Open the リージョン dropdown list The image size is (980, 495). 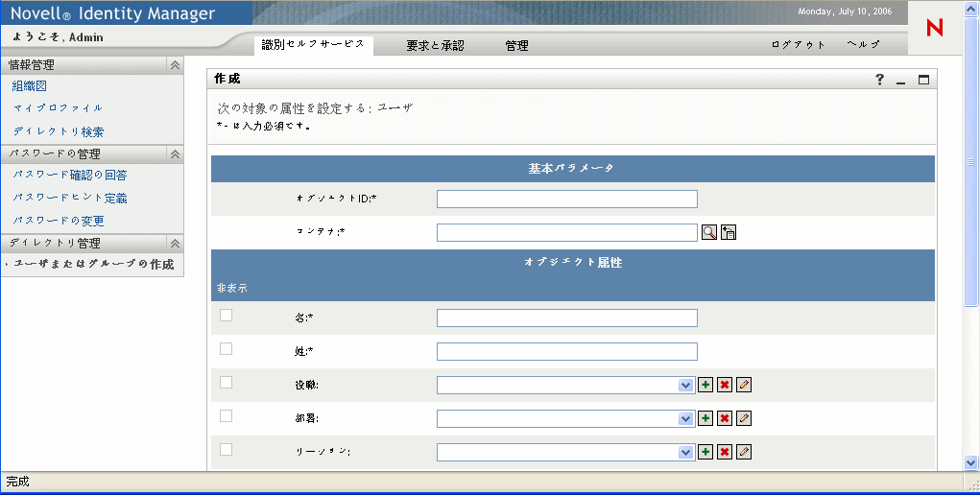(685, 453)
